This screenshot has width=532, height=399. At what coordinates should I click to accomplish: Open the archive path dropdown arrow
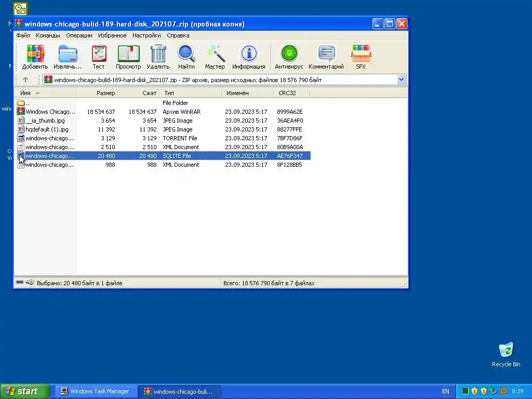(402, 79)
